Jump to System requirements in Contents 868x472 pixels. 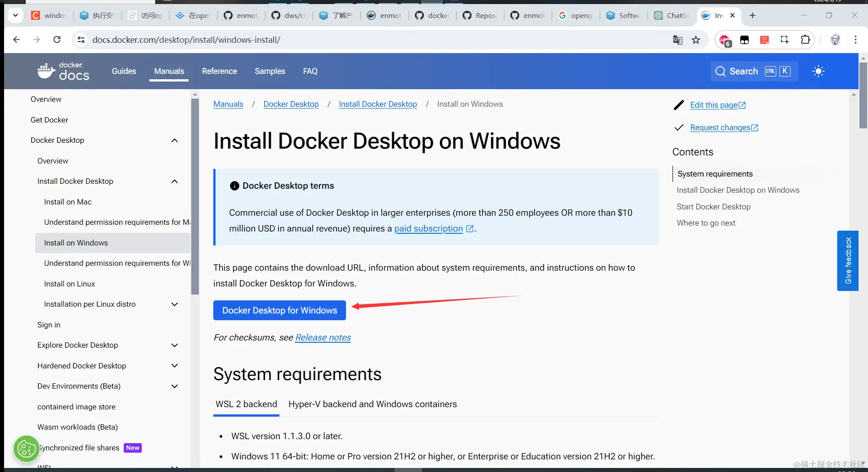[715, 174]
